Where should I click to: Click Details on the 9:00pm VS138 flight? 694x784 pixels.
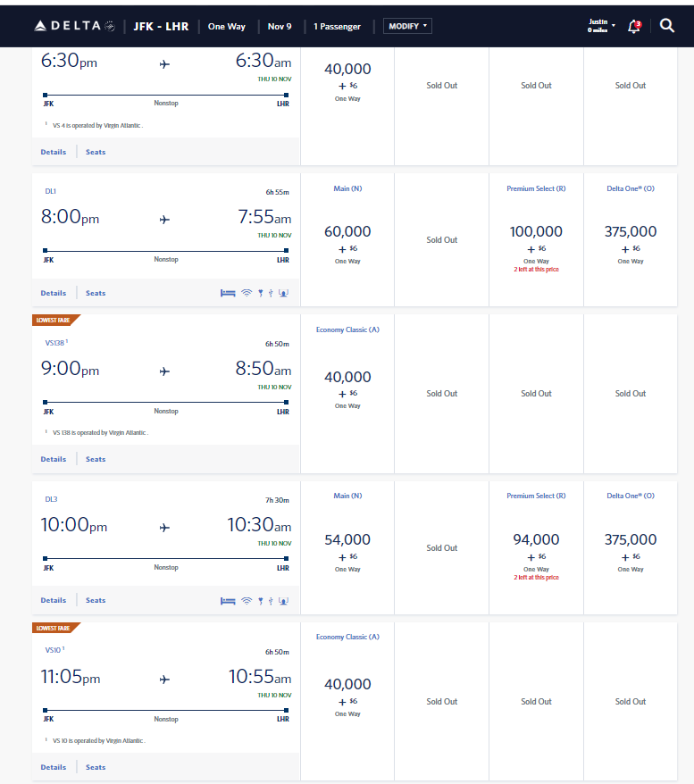[x=53, y=459]
